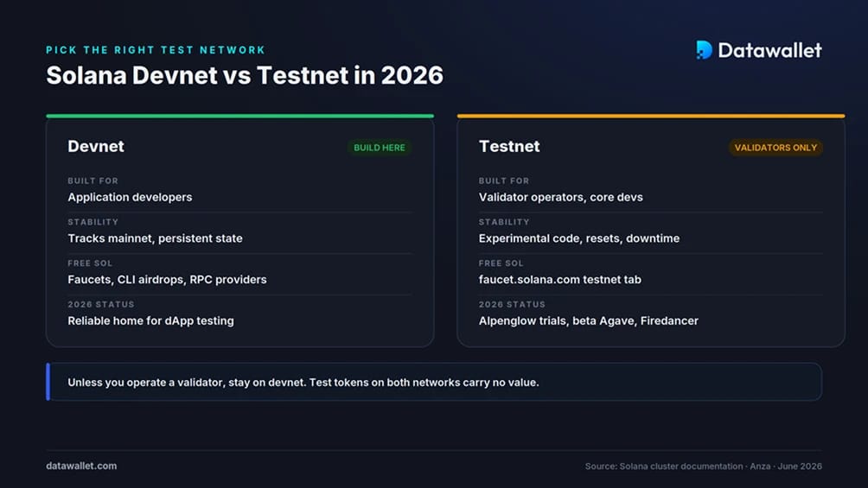The width and height of the screenshot is (868, 488).
Task: Click the Testnet card heading
Action: (x=508, y=146)
